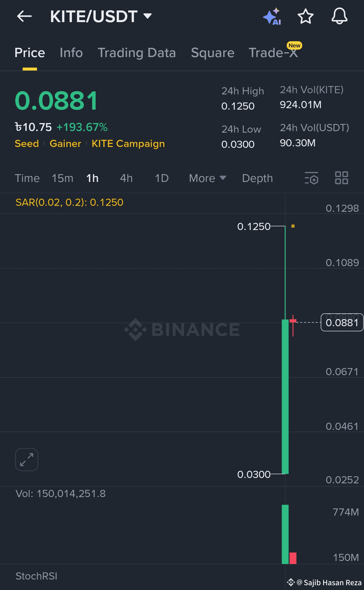Expand chart to fullscreen

[x=27, y=459]
